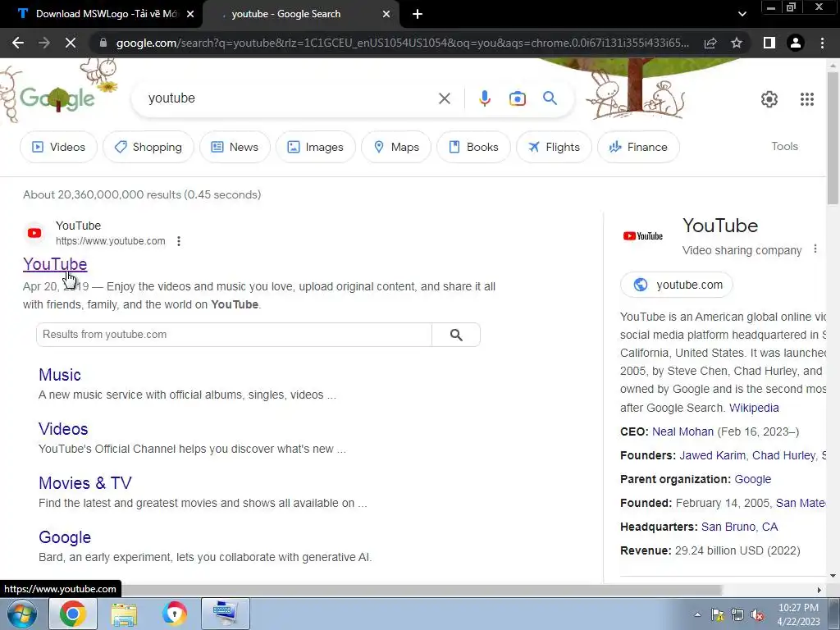Click the vertical page scrollbar thumb
The height and width of the screenshot is (630, 840).
832,137
